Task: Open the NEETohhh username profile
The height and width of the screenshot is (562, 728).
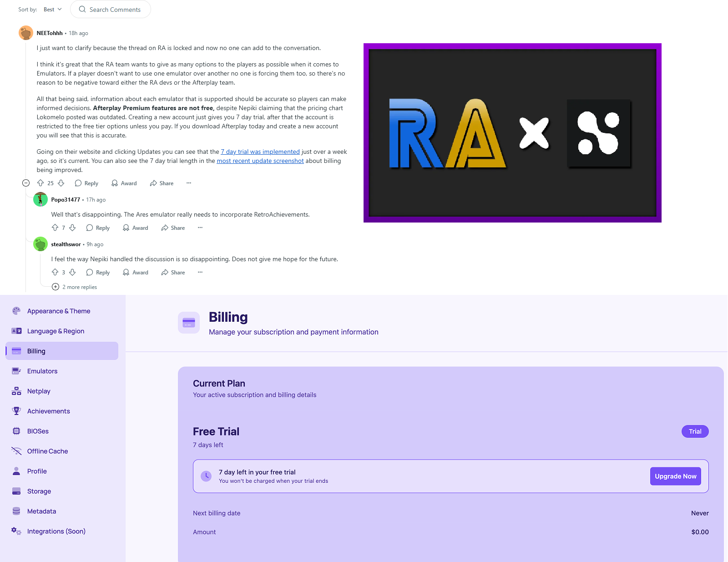Action: tap(50, 33)
